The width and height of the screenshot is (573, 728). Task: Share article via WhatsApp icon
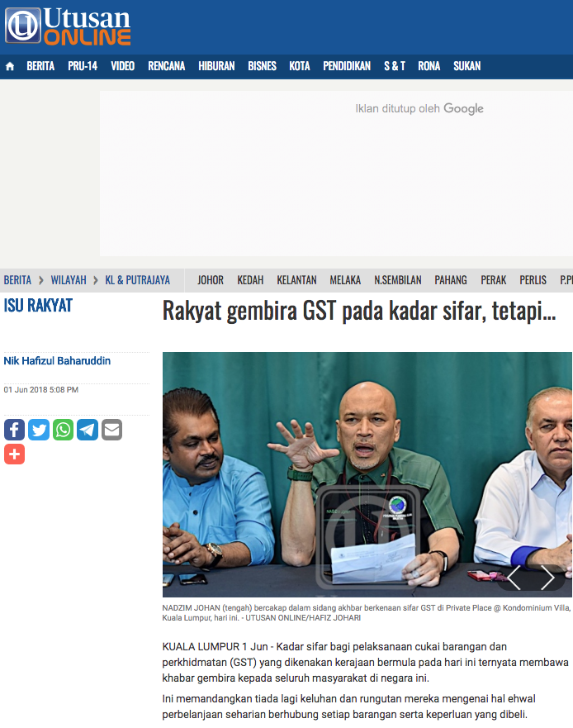pyautogui.click(x=63, y=430)
